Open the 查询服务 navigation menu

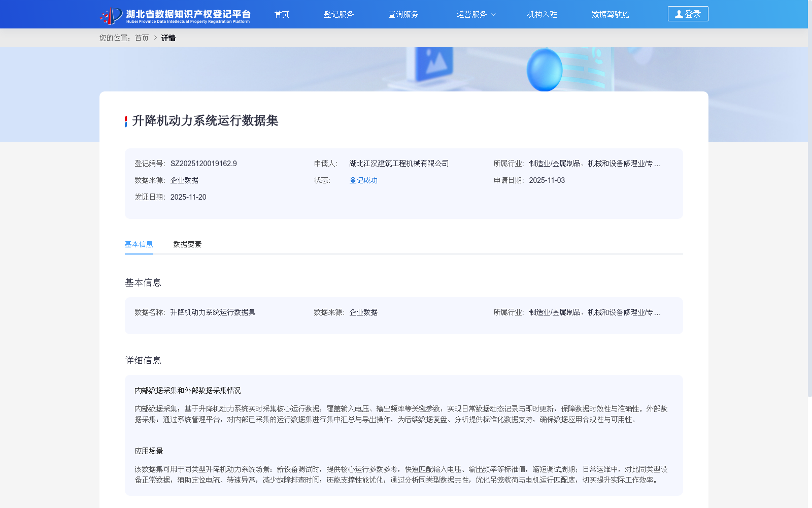pyautogui.click(x=403, y=14)
